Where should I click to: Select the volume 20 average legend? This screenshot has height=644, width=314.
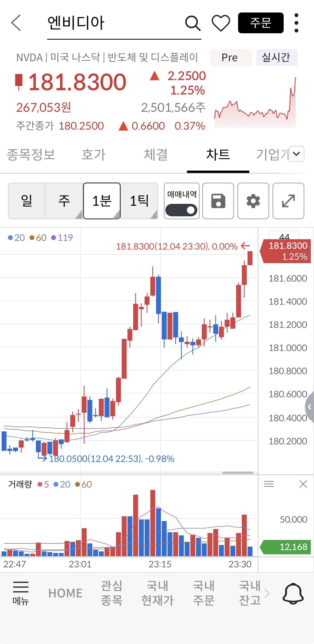62,484
